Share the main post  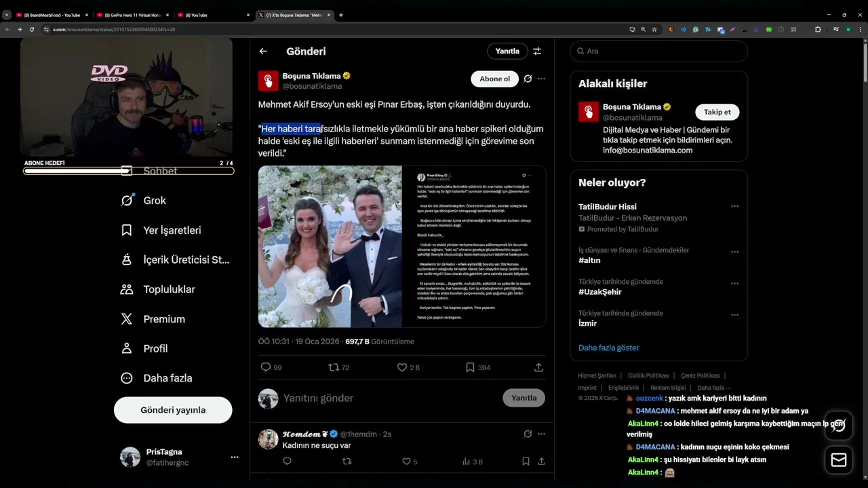click(x=538, y=367)
